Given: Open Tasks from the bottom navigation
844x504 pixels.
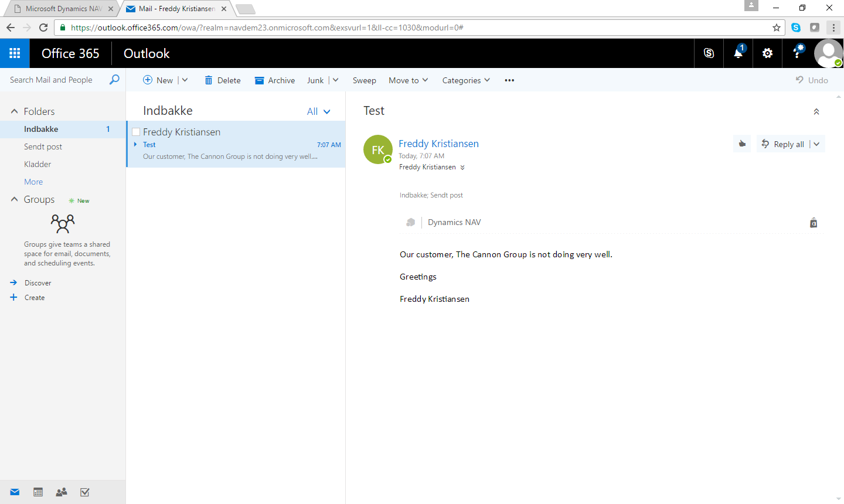Looking at the screenshot, I should [85, 492].
